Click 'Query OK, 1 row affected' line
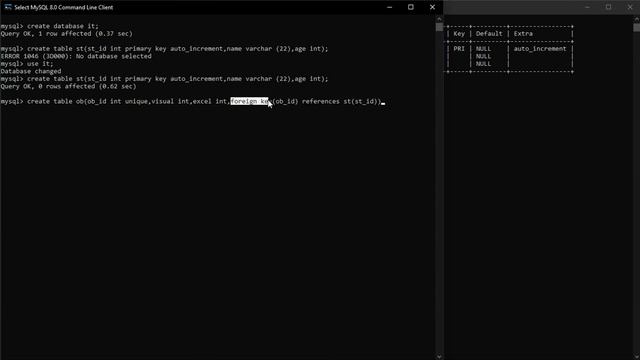Screen dimensions: 640x360 67,34
